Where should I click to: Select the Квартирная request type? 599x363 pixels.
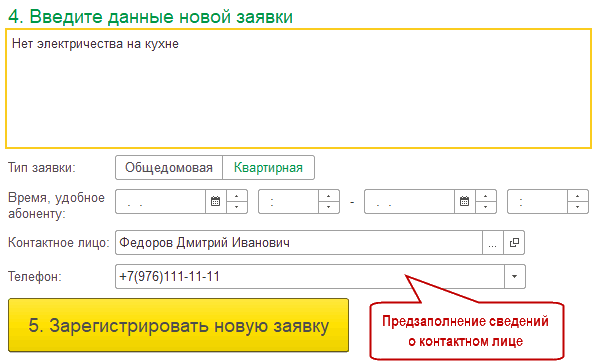(x=268, y=167)
